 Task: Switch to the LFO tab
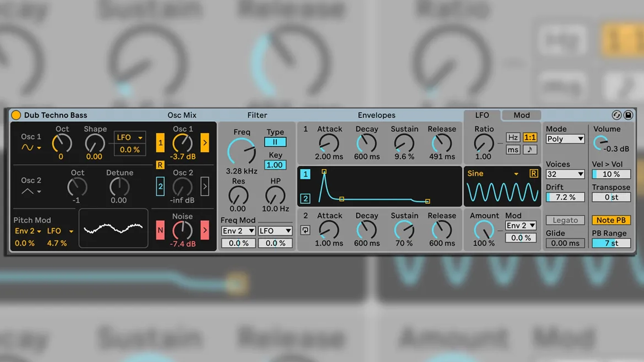(482, 115)
